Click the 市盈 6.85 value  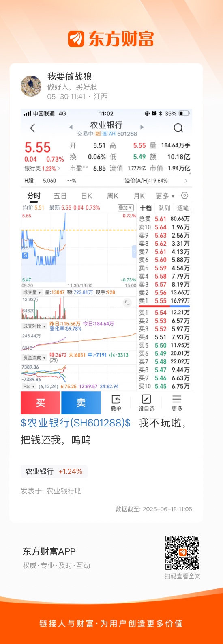(x=99, y=168)
